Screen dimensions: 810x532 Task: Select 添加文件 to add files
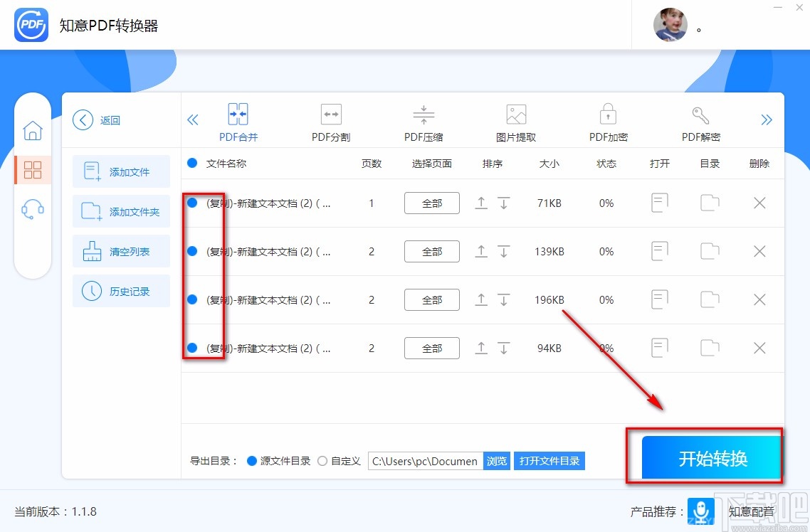click(121, 171)
